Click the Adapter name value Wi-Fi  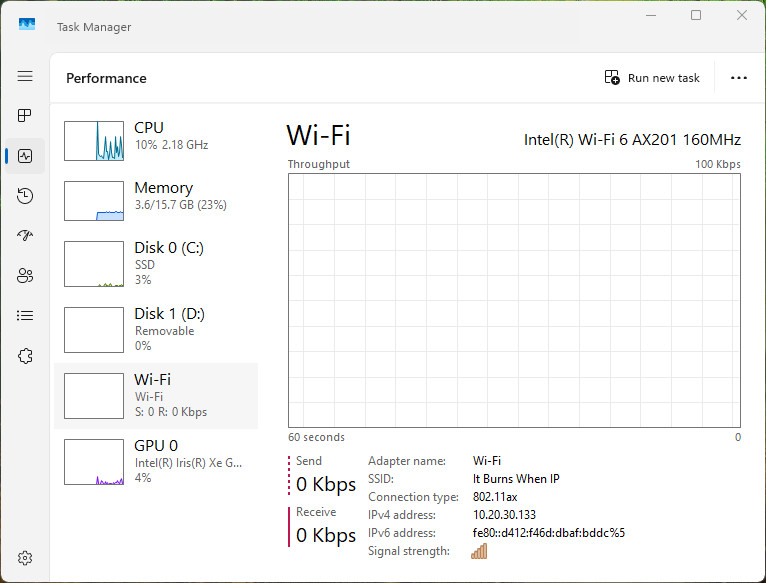(x=487, y=461)
